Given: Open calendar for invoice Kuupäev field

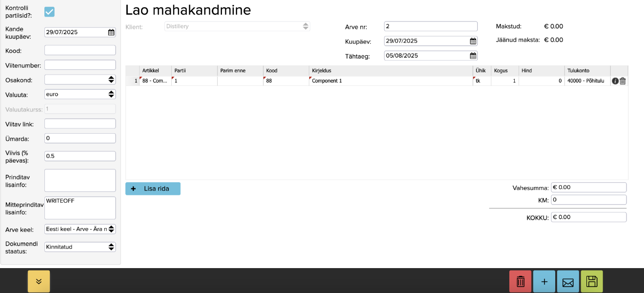Looking at the screenshot, I should pyautogui.click(x=473, y=41).
